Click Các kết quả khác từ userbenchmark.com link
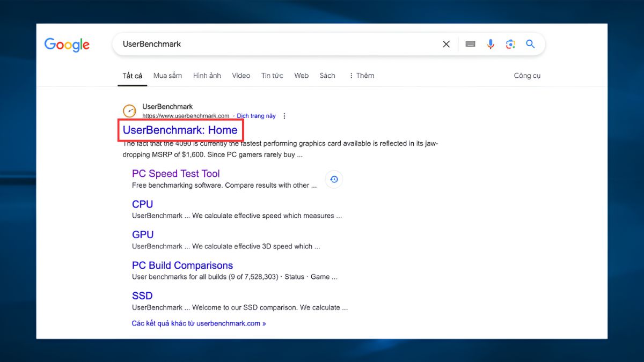Image resolution: width=644 pixels, height=362 pixels. 199,323
